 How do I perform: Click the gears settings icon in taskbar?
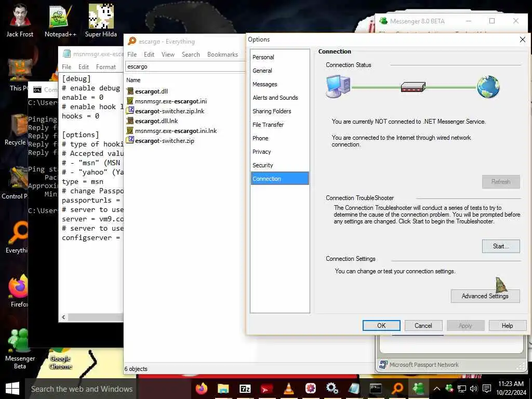click(332, 388)
